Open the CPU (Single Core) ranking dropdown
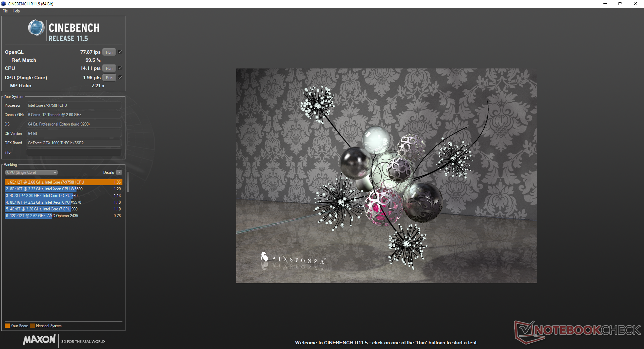The height and width of the screenshot is (349, 644). (x=32, y=172)
